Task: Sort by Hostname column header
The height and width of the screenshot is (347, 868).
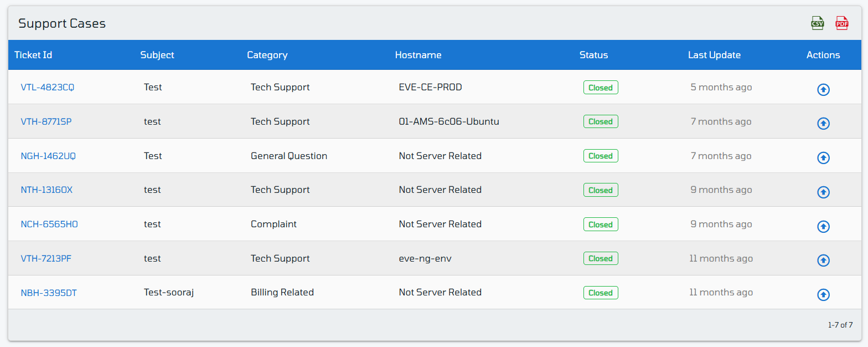Action: coord(418,55)
